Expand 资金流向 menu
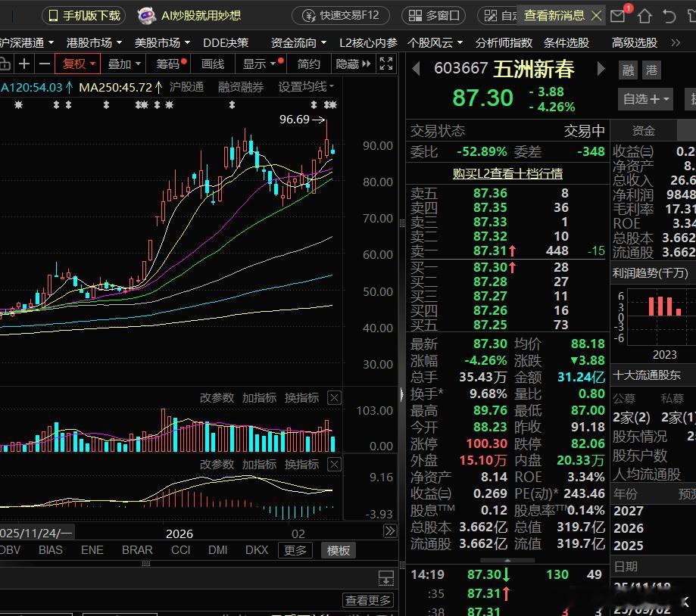This screenshot has width=696, height=616. pyautogui.click(x=298, y=43)
